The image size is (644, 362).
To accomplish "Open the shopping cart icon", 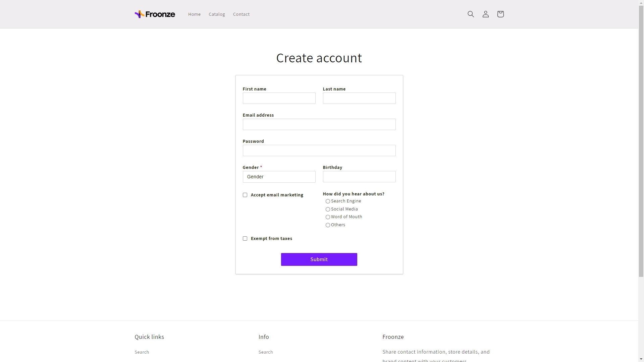I will coord(500,14).
